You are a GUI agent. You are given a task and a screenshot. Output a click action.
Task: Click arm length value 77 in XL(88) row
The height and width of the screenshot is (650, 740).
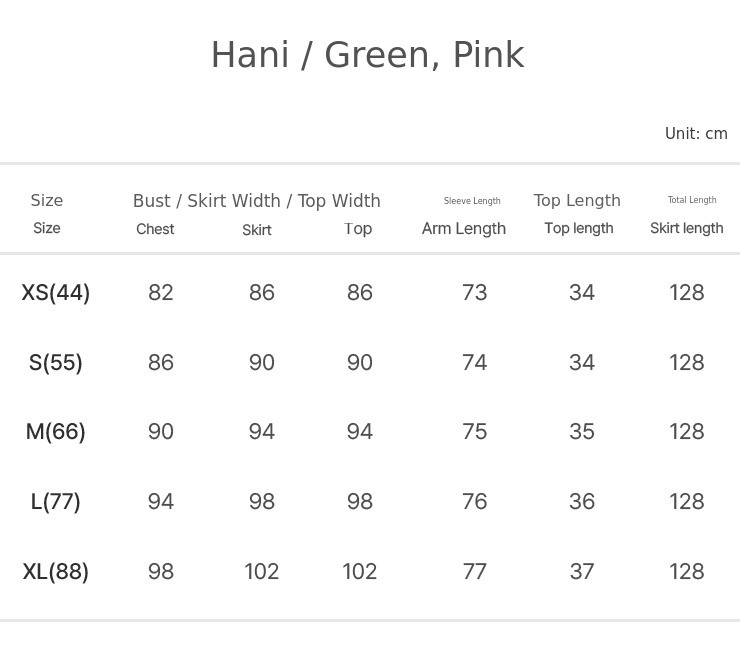[x=475, y=572]
